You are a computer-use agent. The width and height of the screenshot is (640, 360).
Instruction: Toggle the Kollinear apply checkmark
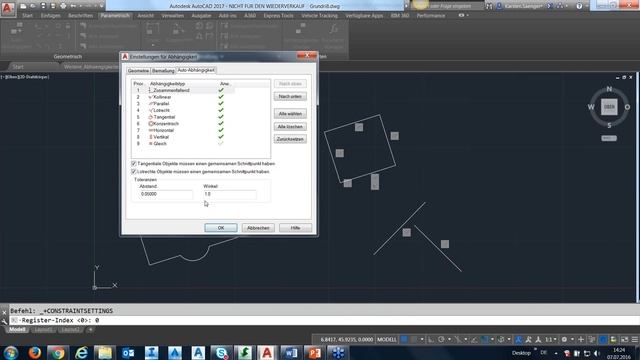tap(221, 97)
